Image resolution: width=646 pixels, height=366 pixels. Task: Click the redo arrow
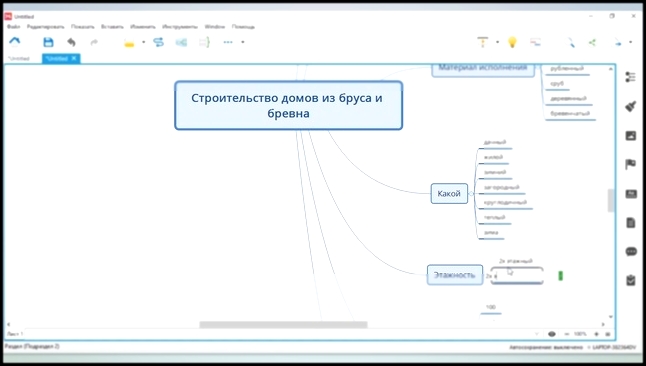[94, 42]
